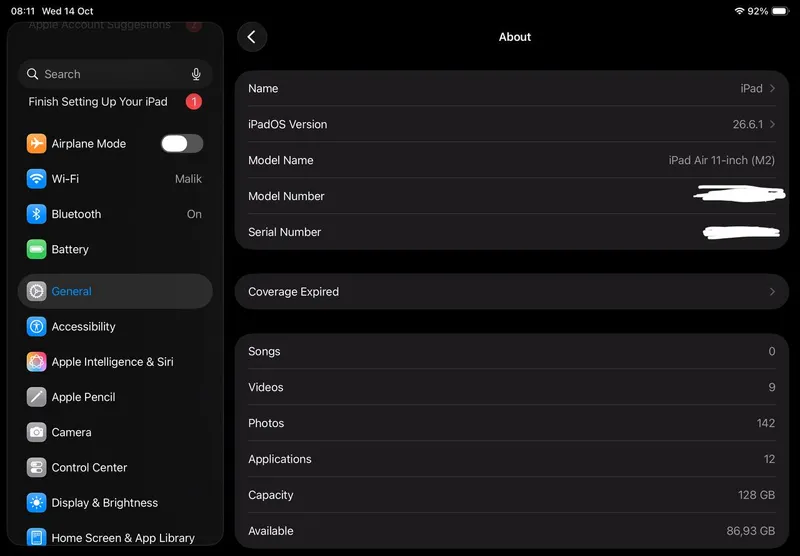Tap the Bluetooth On status

click(194, 214)
